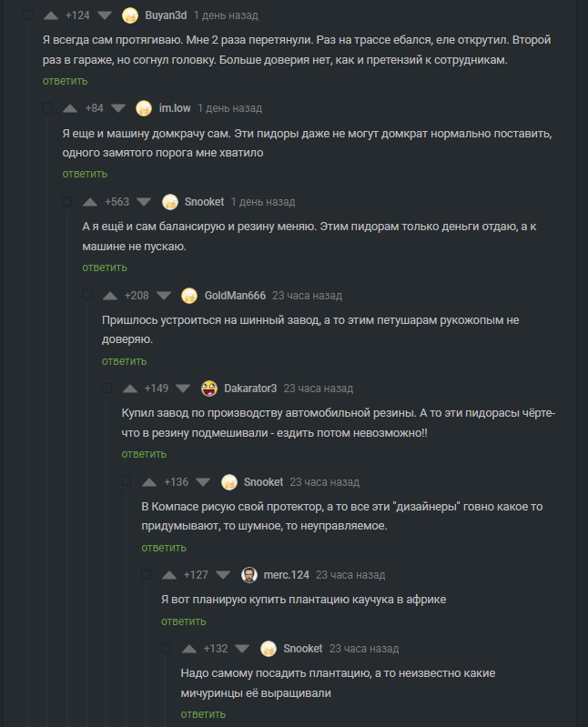Downvote Snooket's comment rated +563
The height and width of the screenshot is (727, 588).
[144, 202]
